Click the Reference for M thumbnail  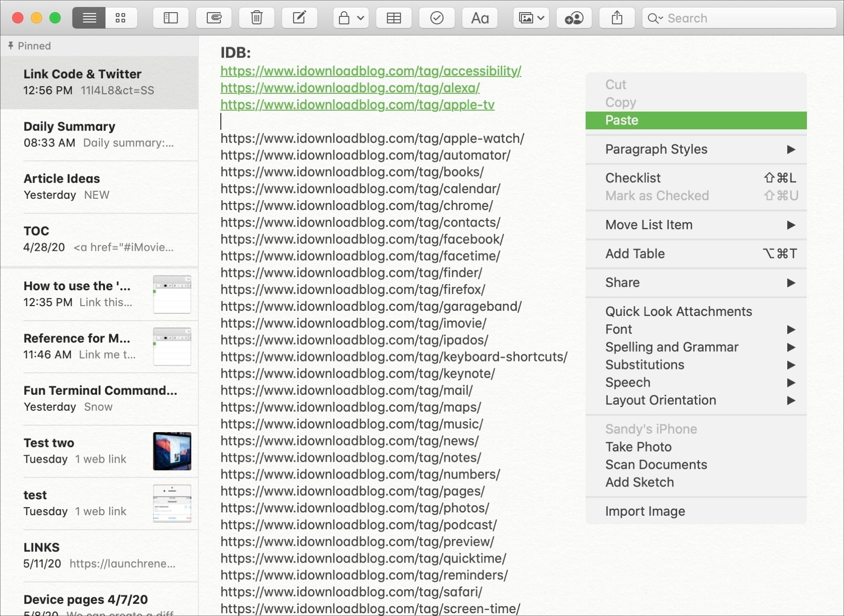[172, 346]
